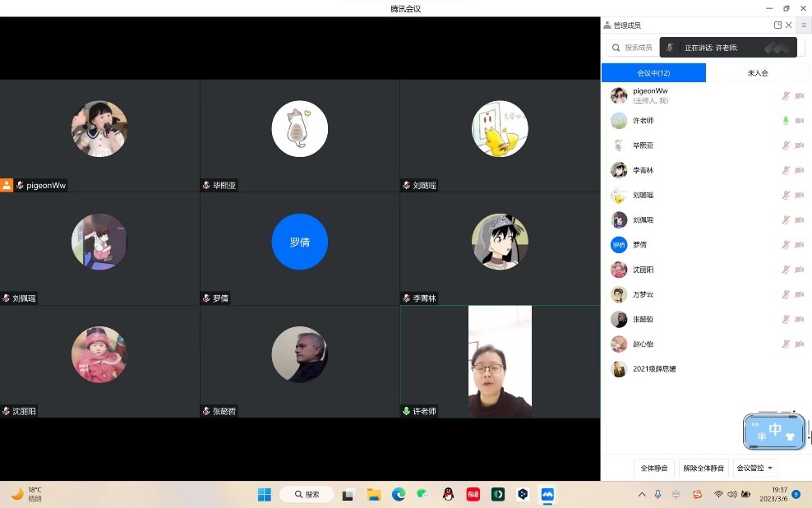The image size is (812, 508).
Task: Pop out the 管理成员 panel window
Action: point(777,25)
